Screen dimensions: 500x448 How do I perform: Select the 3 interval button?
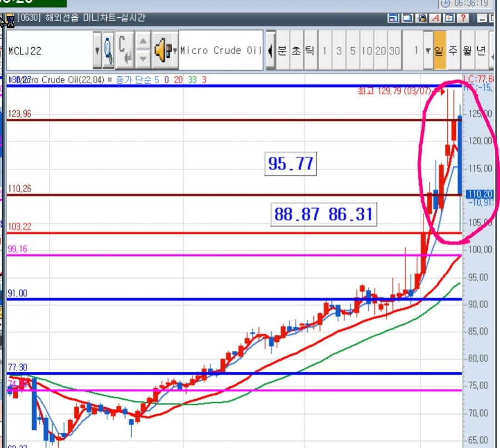point(339,51)
